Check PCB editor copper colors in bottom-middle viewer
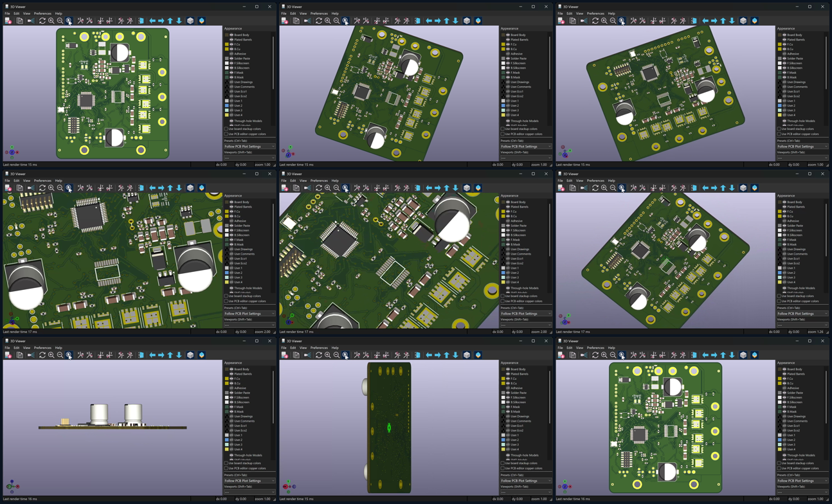 (503, 468)
